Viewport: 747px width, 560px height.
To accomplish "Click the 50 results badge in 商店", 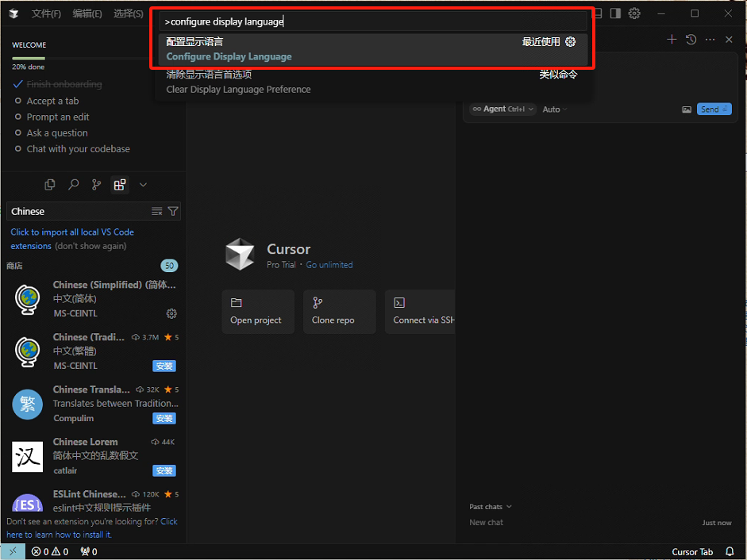I will [169, 266].
